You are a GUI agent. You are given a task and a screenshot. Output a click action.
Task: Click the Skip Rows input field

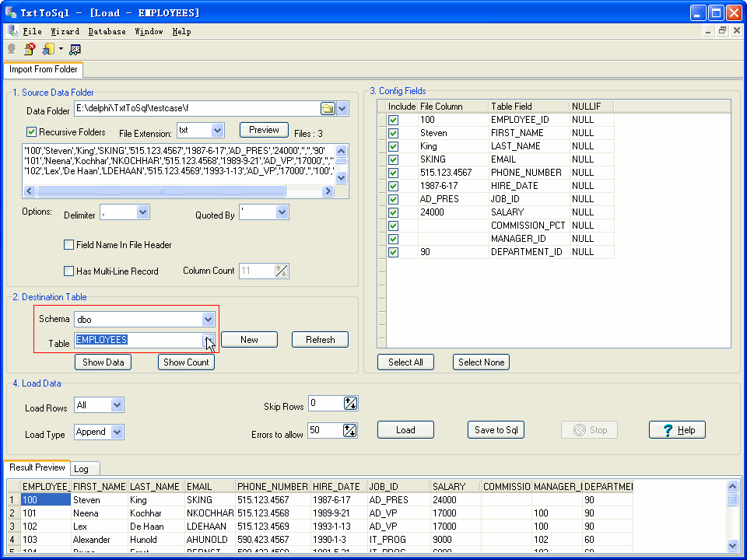(326, 404)
